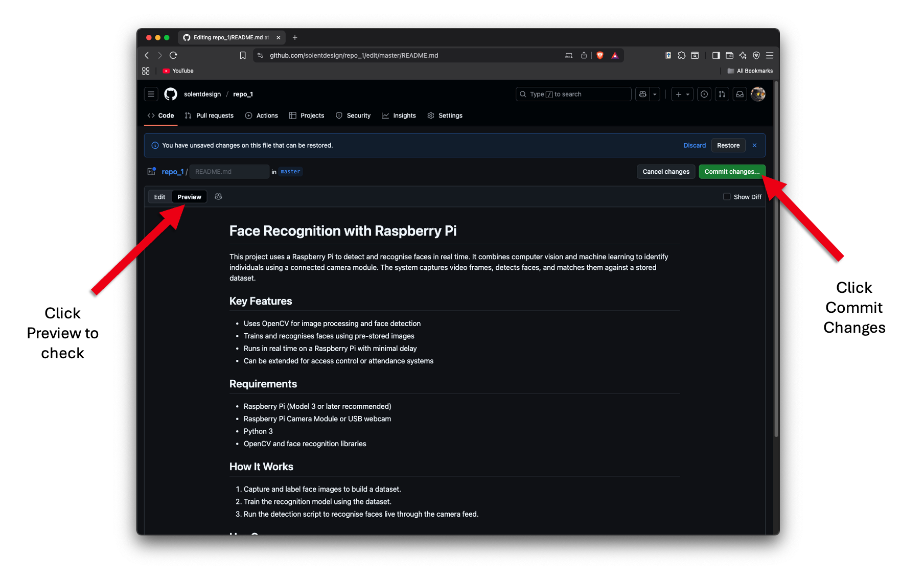Open the issues icon in header
This screenshot has width=924, height=577.
coord(704,94)
